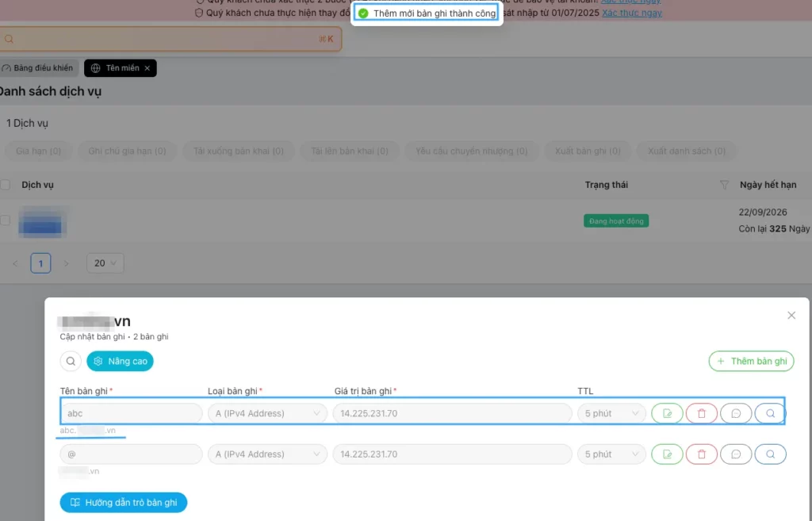Open the record type dropdown for abc
Viewport: 812px width, 521px height.
266,413
